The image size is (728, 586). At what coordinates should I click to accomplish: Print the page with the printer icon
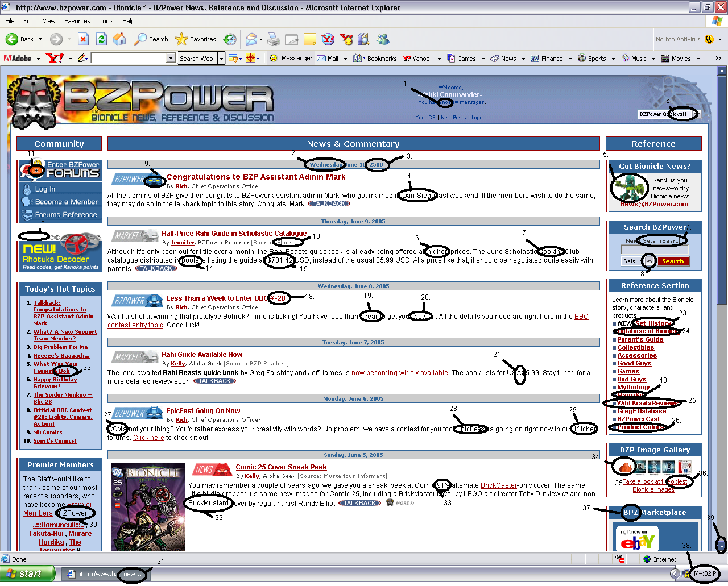pyautogui.click(x=274, y=39)
